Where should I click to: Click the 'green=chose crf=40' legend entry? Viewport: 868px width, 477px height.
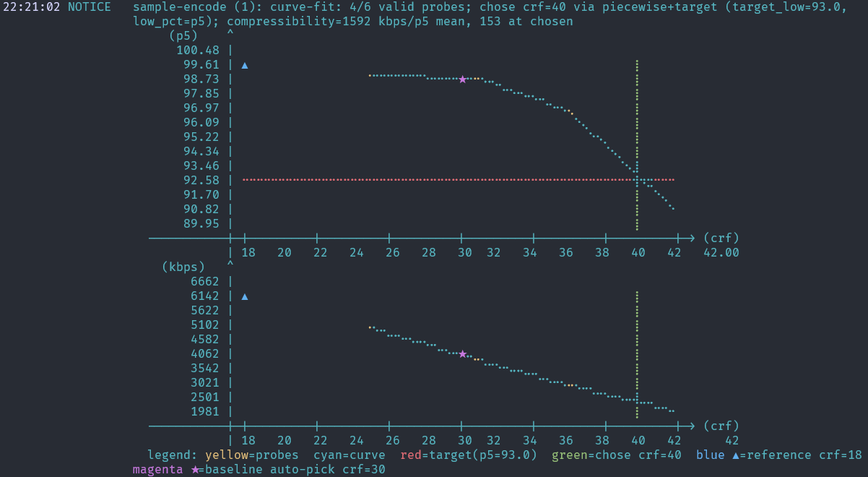click(x=617, y=455)
